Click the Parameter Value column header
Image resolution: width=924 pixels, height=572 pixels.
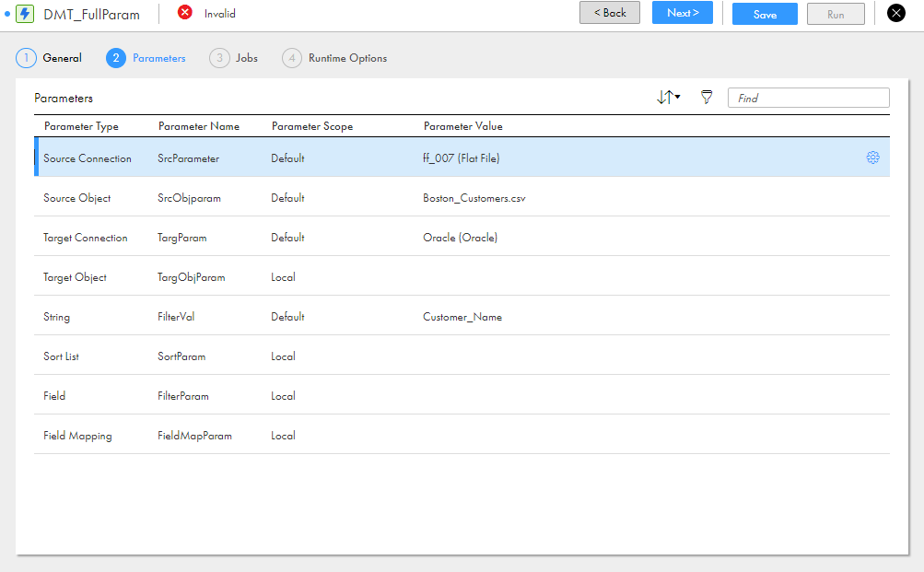(463, 126)
